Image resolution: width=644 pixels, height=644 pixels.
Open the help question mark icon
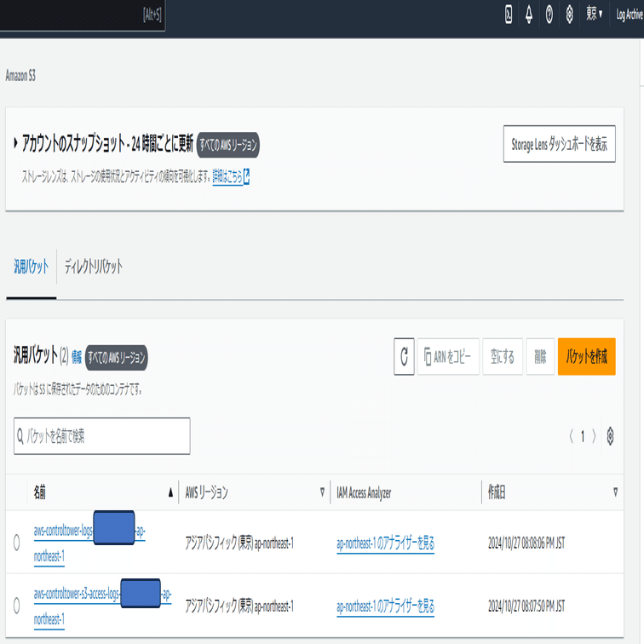(549, 14)
